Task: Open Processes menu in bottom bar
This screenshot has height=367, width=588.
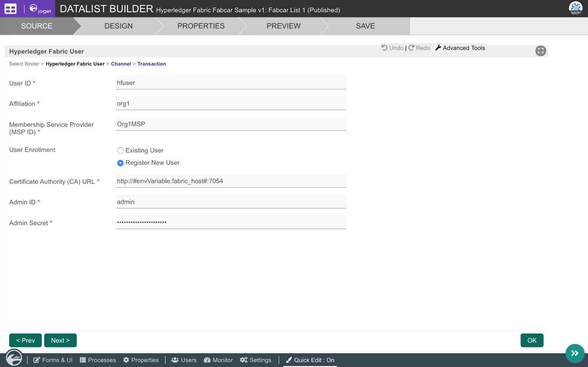Action: pyautogui.click(x=98, y=360)
